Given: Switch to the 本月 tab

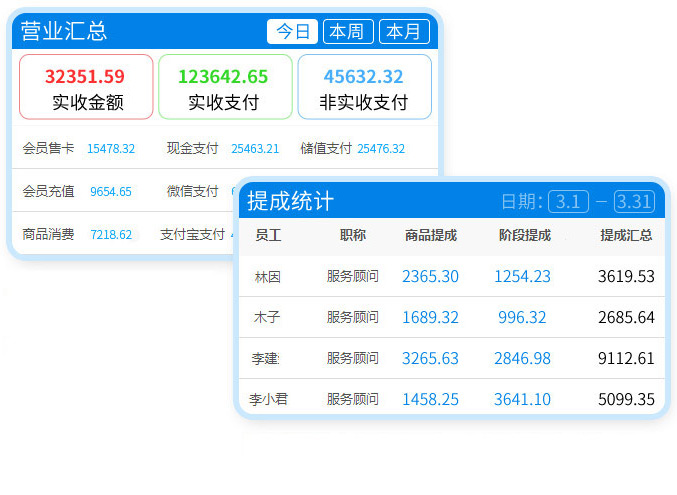Looking at the screenshot, I should (x=404, y=32).
